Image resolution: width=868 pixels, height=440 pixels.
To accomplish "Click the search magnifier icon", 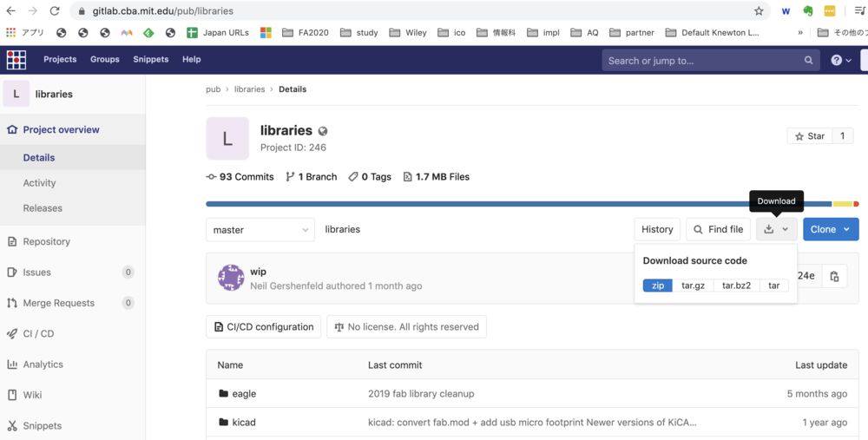I will click(x=808, y=61).
